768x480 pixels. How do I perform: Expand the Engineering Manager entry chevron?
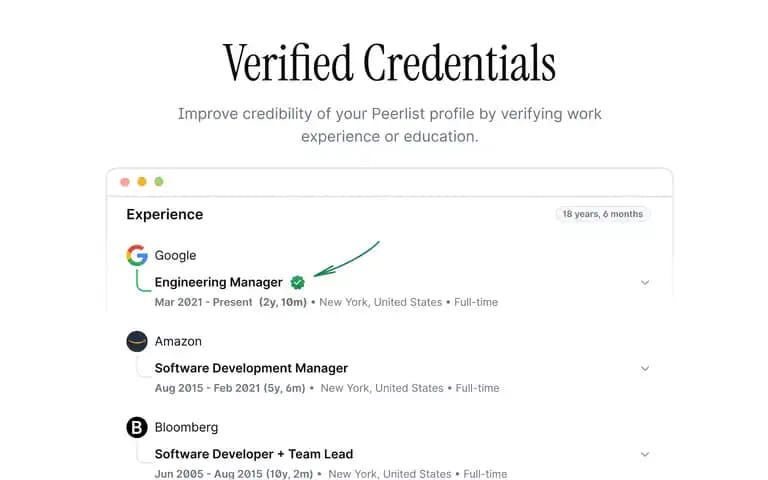(645, 283)
